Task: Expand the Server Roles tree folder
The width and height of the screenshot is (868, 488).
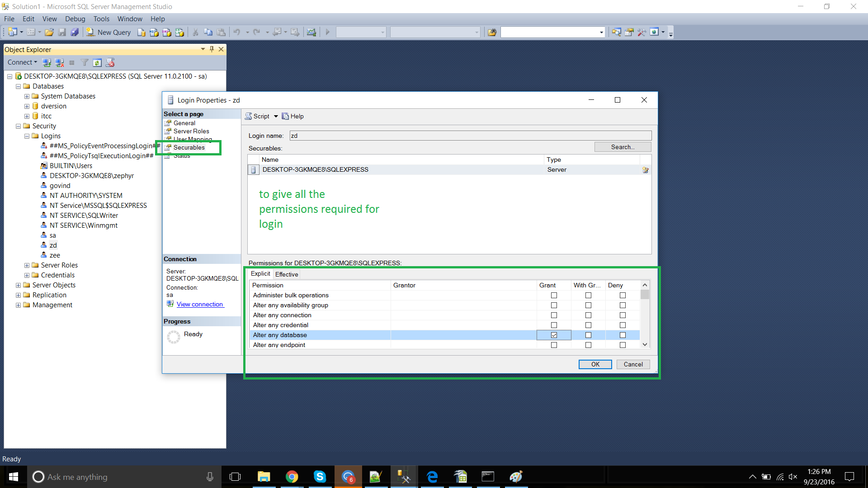Action: point(27,265)
